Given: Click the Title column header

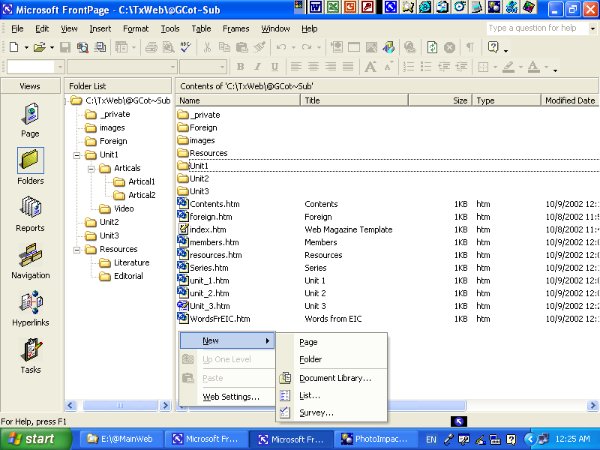Looking at the screenshot, I should coord(354,101).
